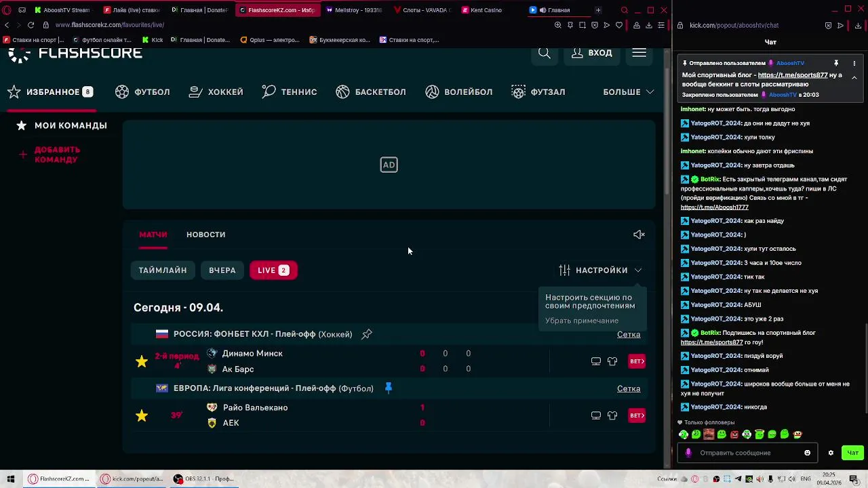Image resolution: width=868 pixels, height=488 pixels.
Task: Click the green Чат send button
Action: (852, 453)
